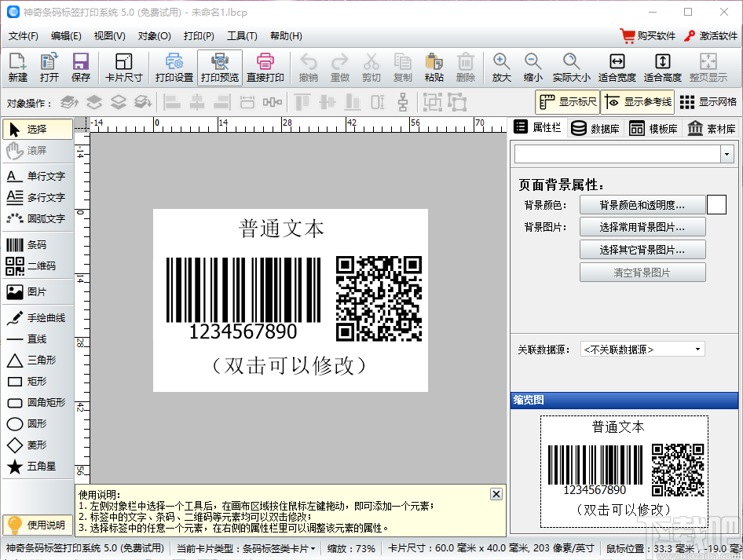The image size is (743, 560).
Task: Open the element selector dropdown in properties panel
Action: point(727,155)
